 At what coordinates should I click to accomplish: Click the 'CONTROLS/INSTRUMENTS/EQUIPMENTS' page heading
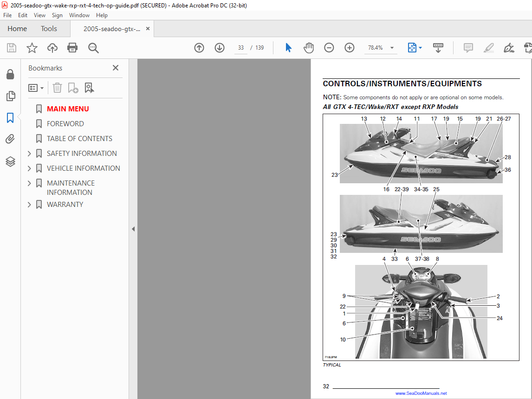coord(402,84)
